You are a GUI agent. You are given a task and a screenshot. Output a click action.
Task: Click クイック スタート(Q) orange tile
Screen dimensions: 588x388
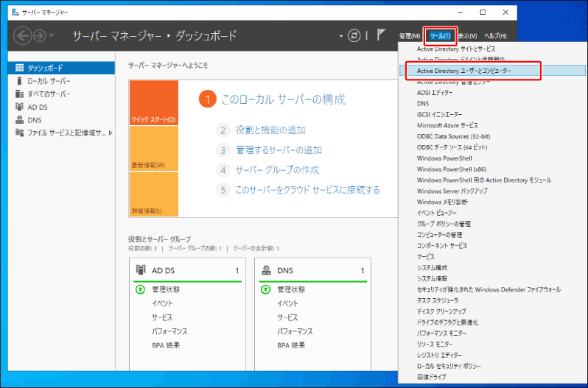pyautogui.click(x=153, y=103)
